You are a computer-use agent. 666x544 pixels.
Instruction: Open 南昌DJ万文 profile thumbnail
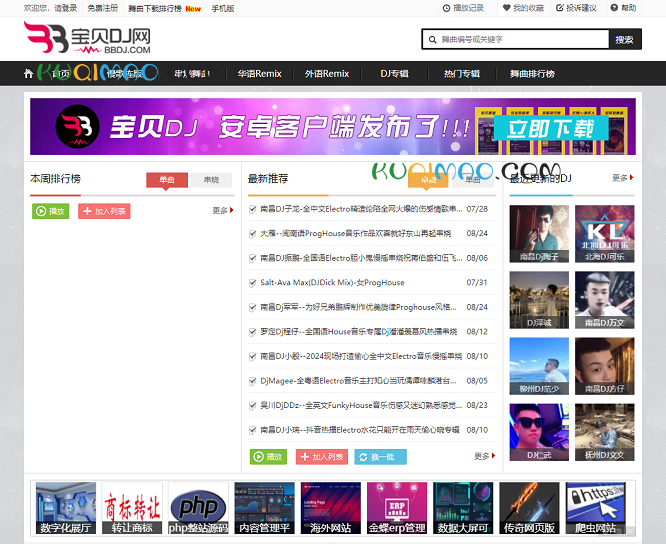coord(605,300)
